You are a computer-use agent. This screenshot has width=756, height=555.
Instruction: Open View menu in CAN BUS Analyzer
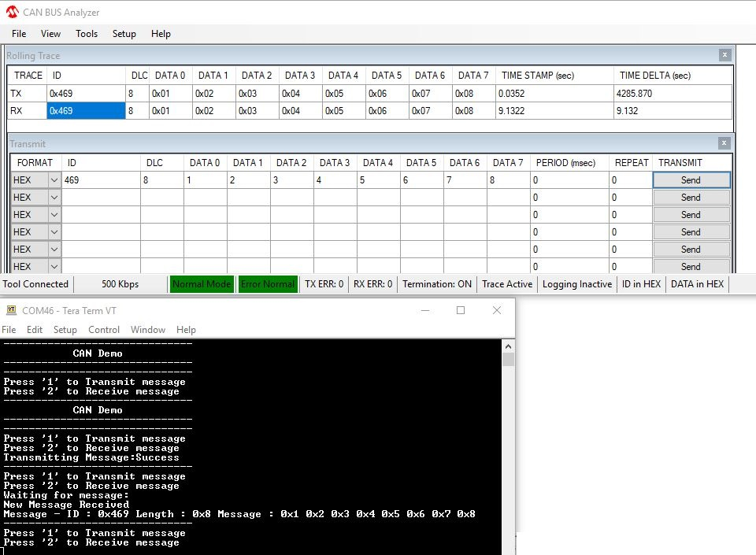pyautogui.click(x=50, y=34)
